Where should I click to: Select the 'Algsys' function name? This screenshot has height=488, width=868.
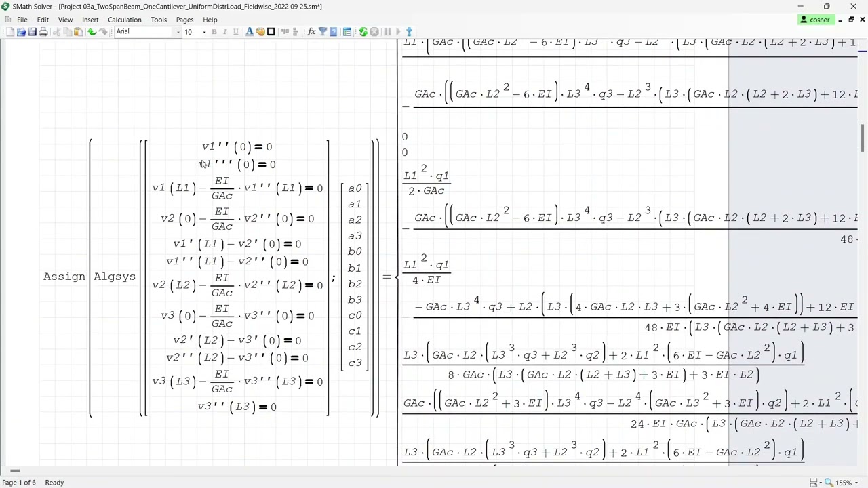115,277
